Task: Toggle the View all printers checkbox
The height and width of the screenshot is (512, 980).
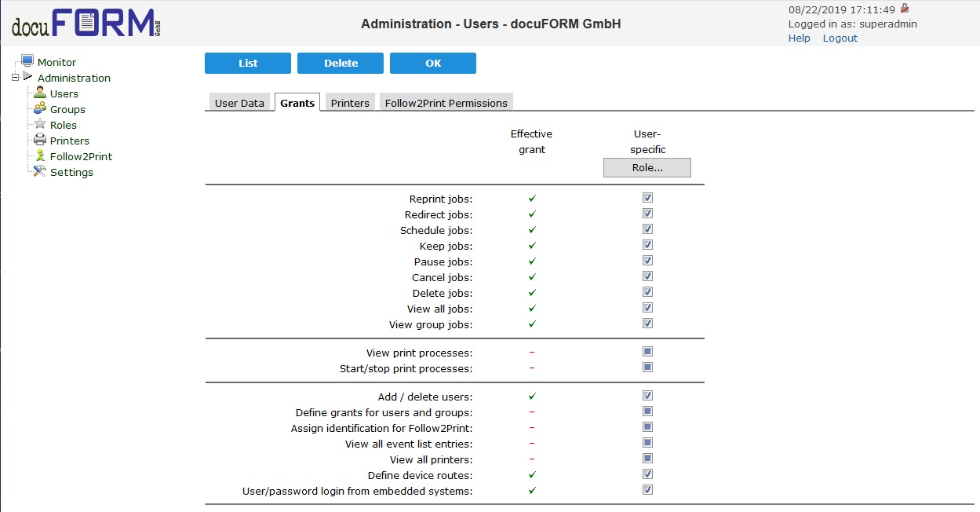Action: tap(647, 459)
